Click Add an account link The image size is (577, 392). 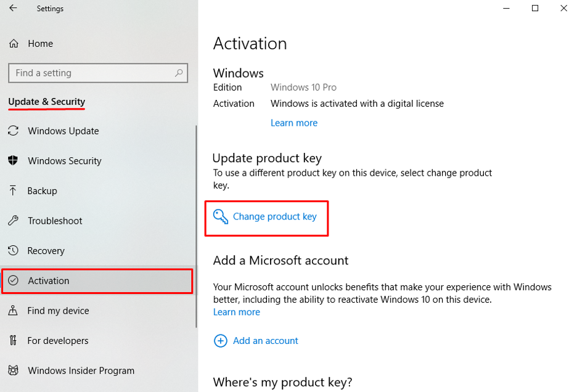coord(266,341)
